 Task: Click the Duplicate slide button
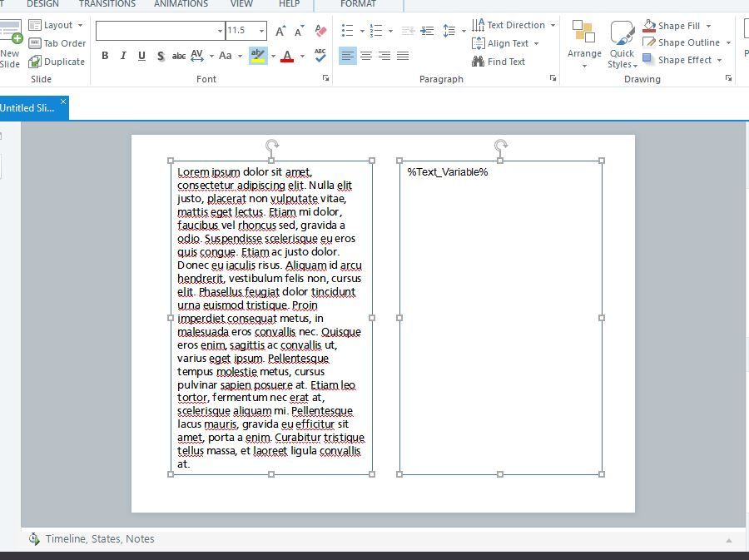(57, 62)
